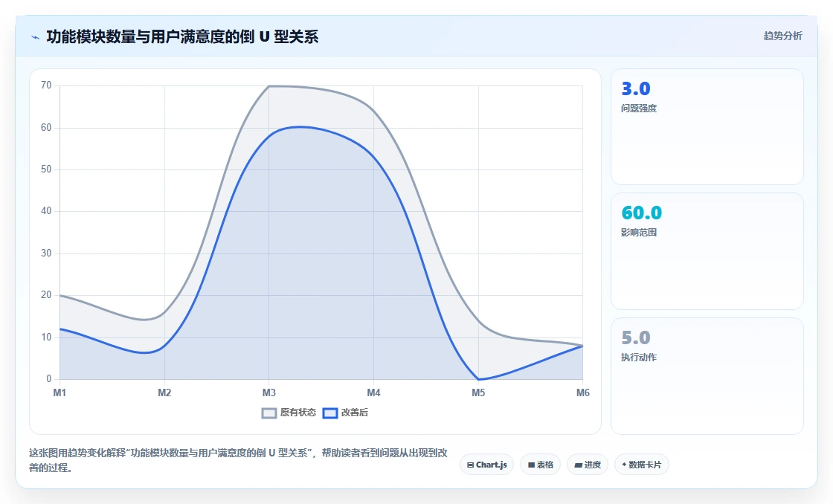Select the 表格 tag
Screen dimensions: 833x504
540,465
